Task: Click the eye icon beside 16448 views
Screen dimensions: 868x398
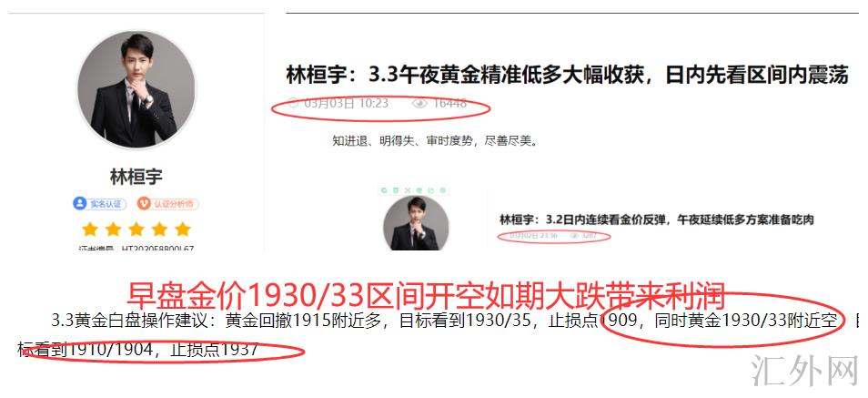Action: tap(419, 103)
